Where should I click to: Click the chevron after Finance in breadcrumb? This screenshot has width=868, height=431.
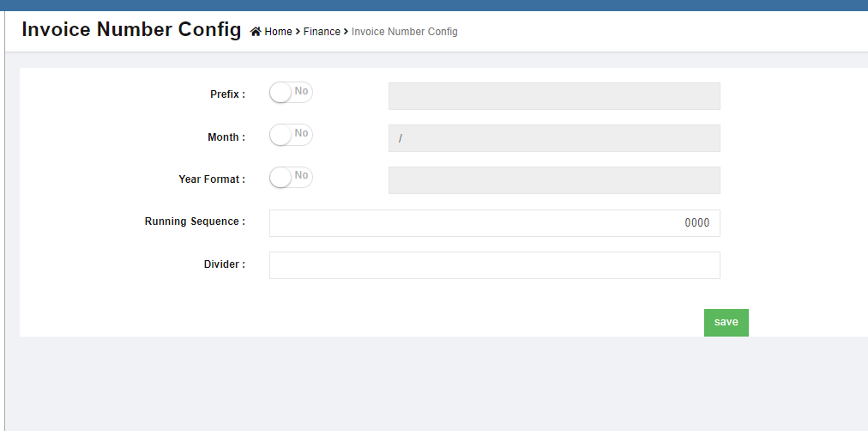pos(346,32)
